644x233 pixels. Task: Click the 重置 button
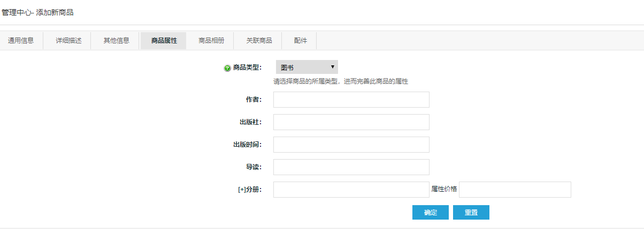point(471,213)
